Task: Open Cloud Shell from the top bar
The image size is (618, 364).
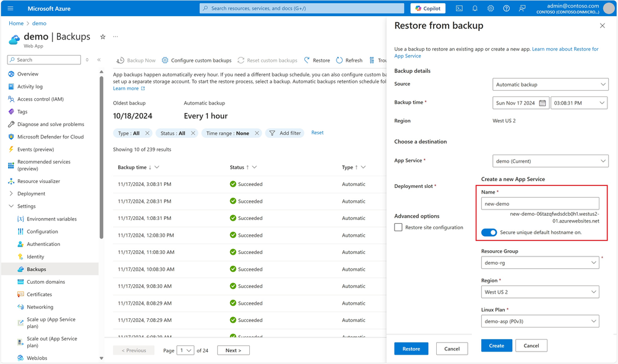Action: pyautogui.click(x=459, y=8)
